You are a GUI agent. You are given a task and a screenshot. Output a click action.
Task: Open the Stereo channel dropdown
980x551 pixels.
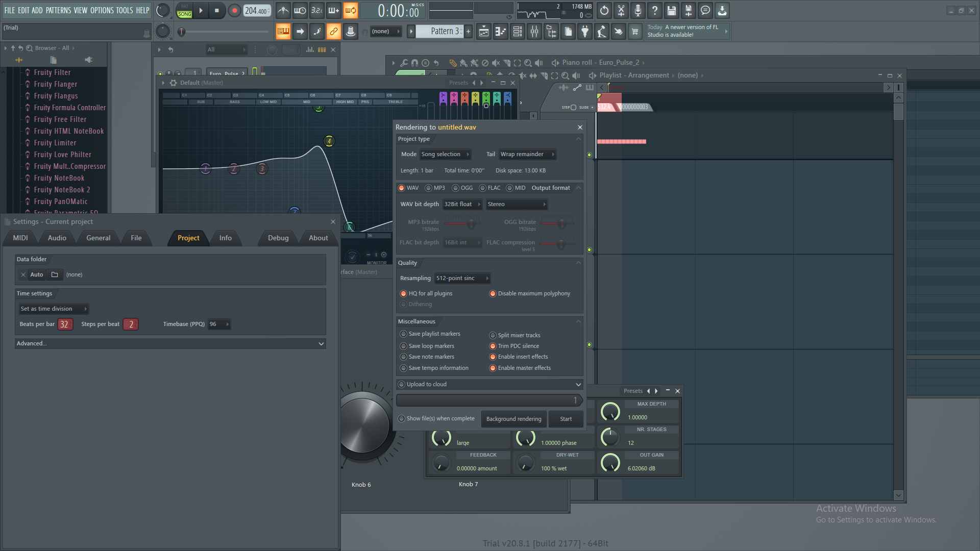coord(517,204)
